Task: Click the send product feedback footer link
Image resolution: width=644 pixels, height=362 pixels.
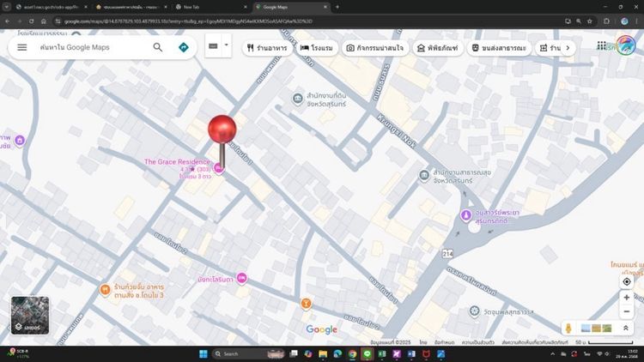Action: [x=535, y=342]
